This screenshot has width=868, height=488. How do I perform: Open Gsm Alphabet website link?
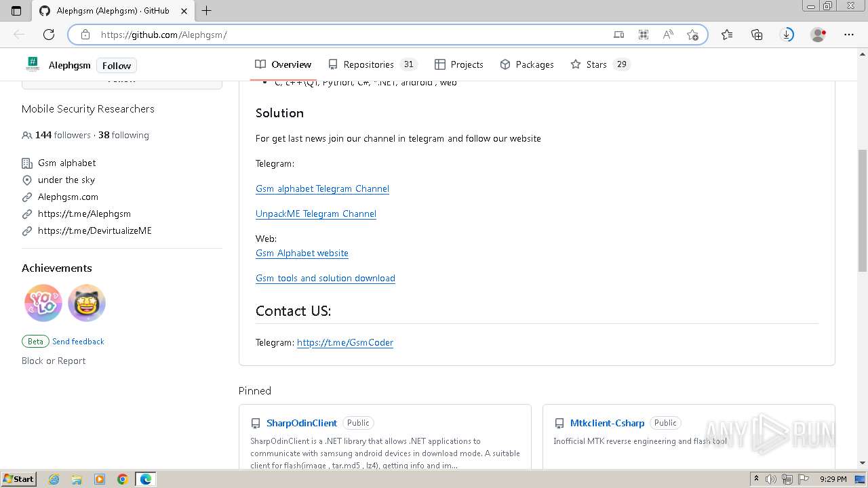[x=302, y=253]
